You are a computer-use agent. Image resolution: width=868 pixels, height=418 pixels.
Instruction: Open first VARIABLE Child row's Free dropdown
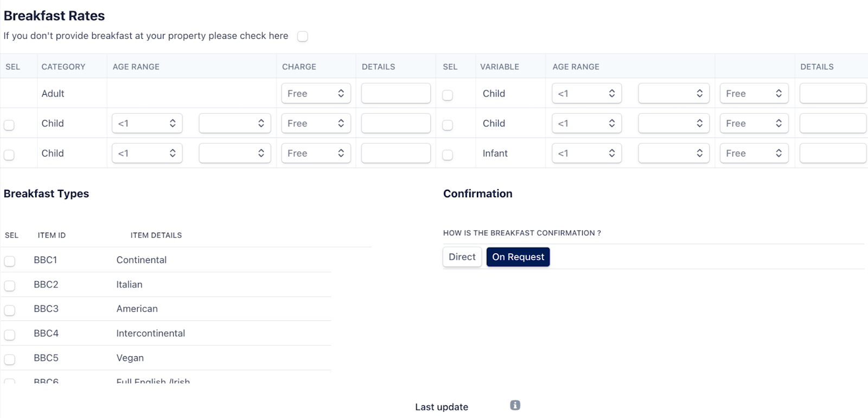[754, 93]
